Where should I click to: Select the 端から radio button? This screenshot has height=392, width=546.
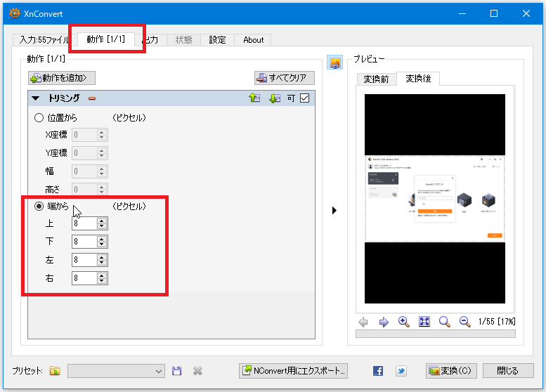click(x=39, y=206)
